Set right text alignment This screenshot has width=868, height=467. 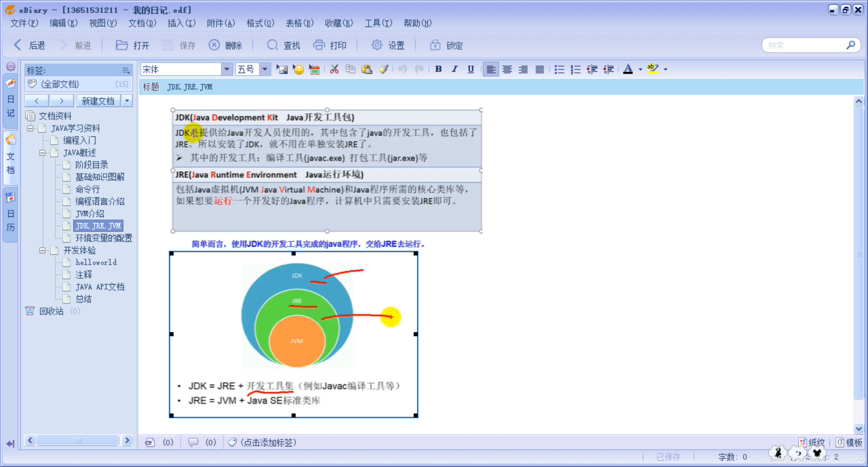pyautogui.click(x=524, y=69)
